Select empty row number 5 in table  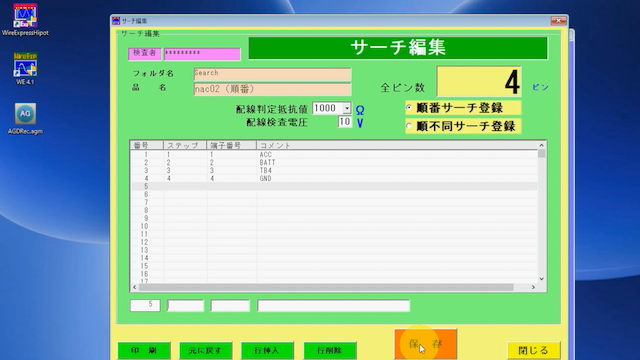(x=334, y=187)
